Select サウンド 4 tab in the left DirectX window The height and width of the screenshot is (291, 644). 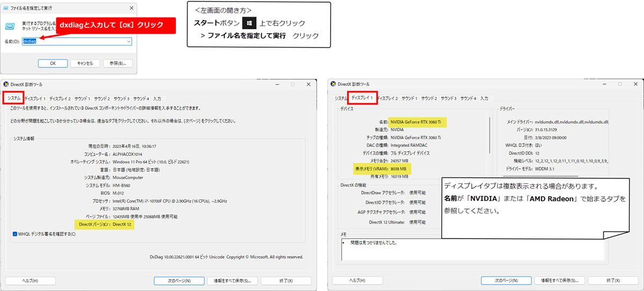[141, 99]
